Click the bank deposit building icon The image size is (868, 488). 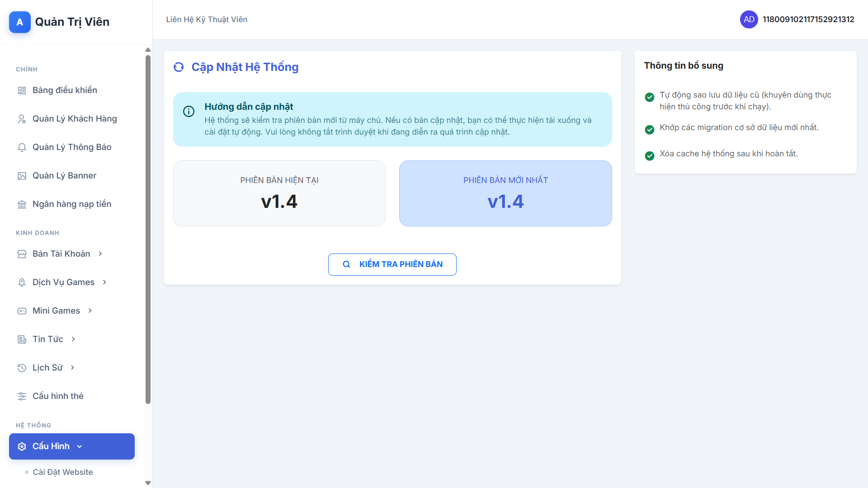(22, 204)
